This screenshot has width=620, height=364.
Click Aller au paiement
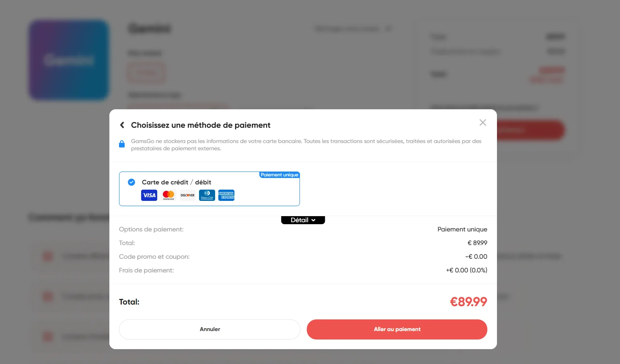pos(396,329)
